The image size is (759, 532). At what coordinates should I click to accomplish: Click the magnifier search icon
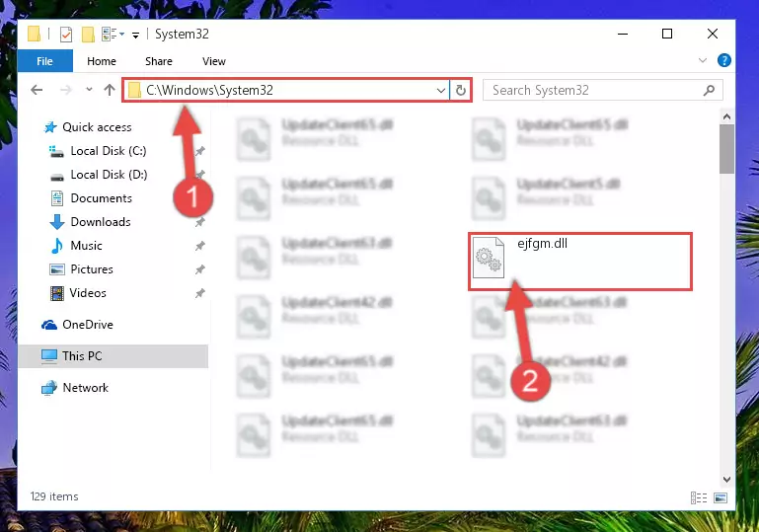pos(709,90)
